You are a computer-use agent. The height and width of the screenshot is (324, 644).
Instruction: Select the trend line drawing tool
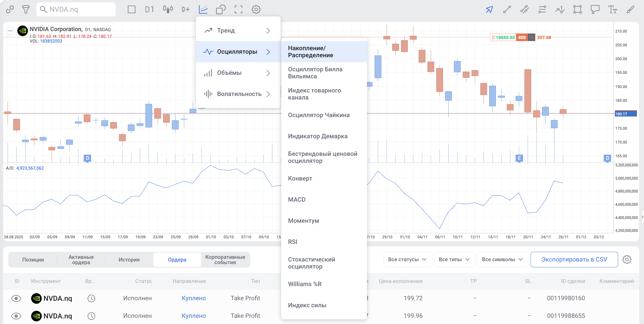(x=507, y=9)
